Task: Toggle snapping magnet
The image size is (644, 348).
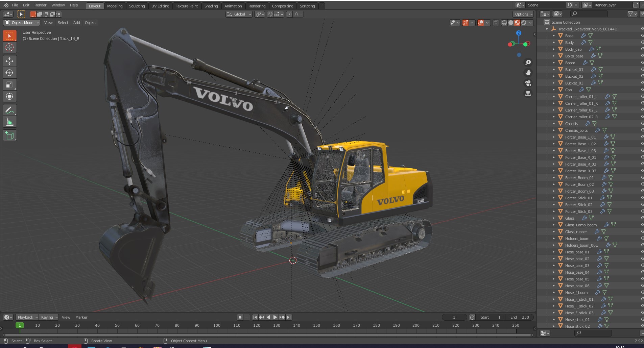Action: pyautogui.click(x=270, y=14)
